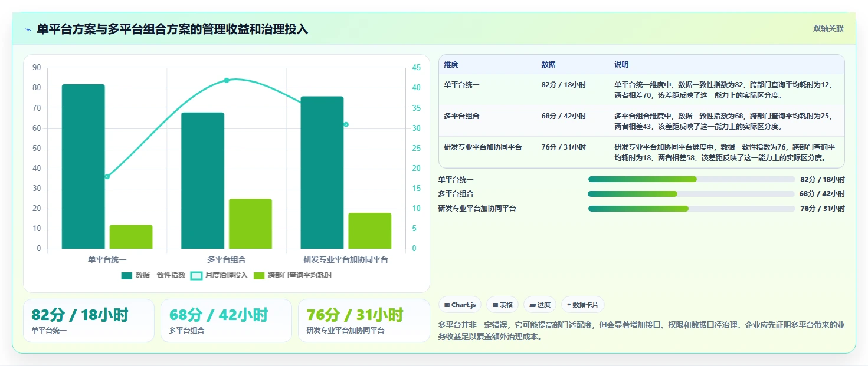868x366 pixels.
Task: Click the 单平台统一 progress value 82分 / 18小时
Action: 823,179
